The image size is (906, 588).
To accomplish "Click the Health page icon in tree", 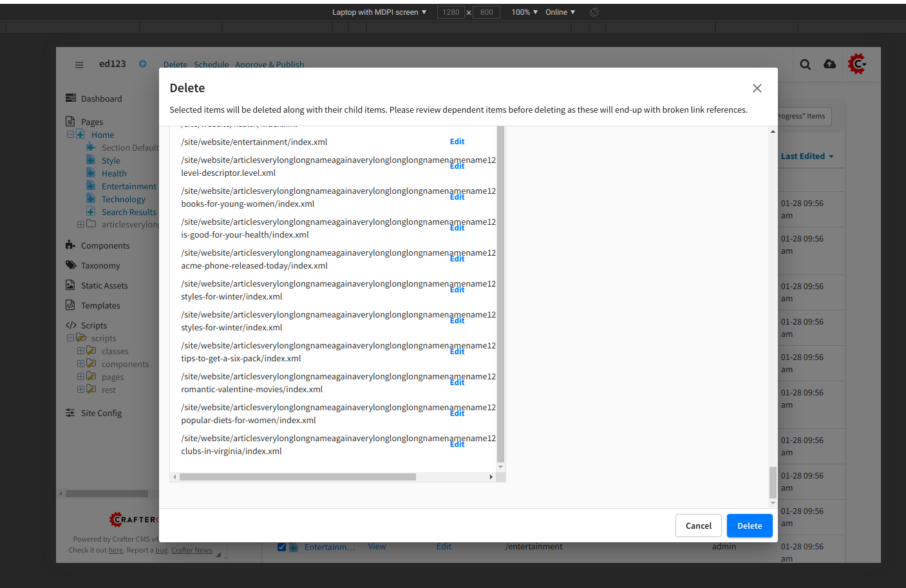I will 91,173.
